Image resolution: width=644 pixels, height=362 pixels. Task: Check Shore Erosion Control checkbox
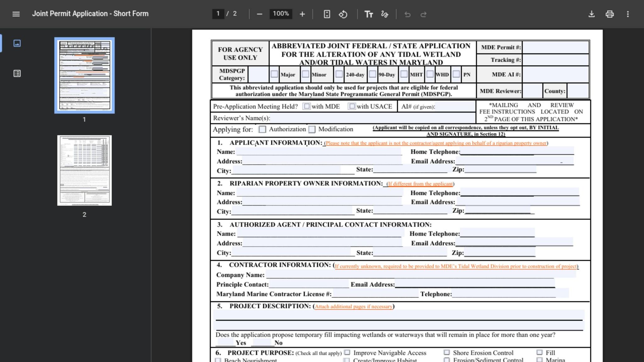(x=447, y=352)
